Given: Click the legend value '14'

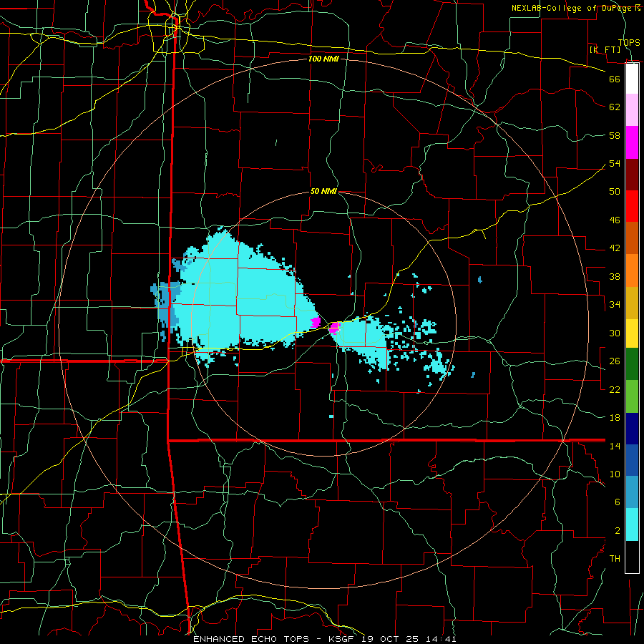Looking at the screenshot, I should [x=615, y=446].
